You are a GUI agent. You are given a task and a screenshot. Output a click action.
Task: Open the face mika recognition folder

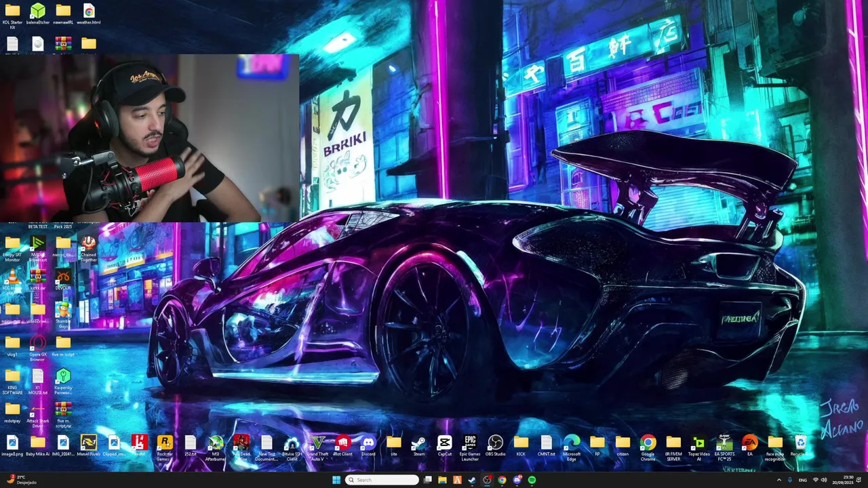coord(775,447)
